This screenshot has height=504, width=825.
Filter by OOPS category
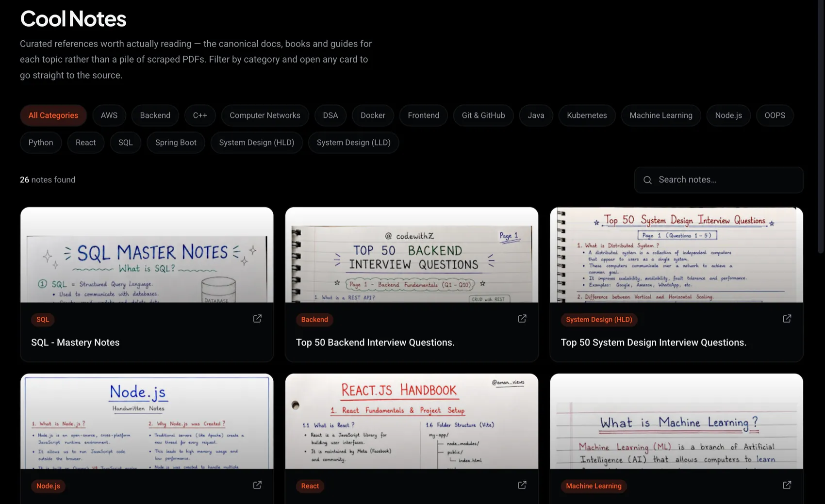775,115
